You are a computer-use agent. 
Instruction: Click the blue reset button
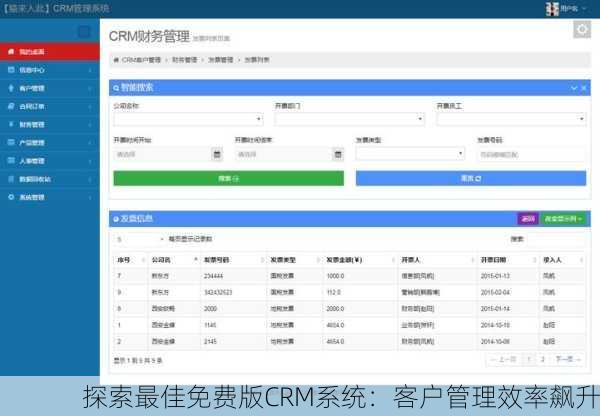pos(471,178)
